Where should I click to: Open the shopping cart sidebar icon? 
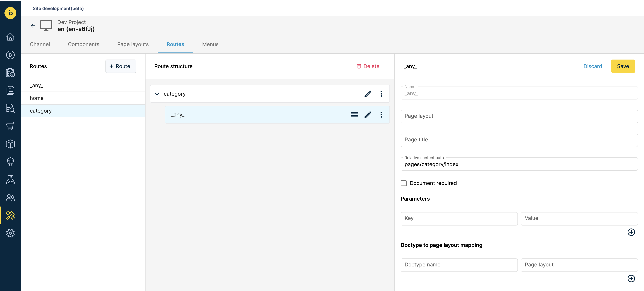[10, 126]
